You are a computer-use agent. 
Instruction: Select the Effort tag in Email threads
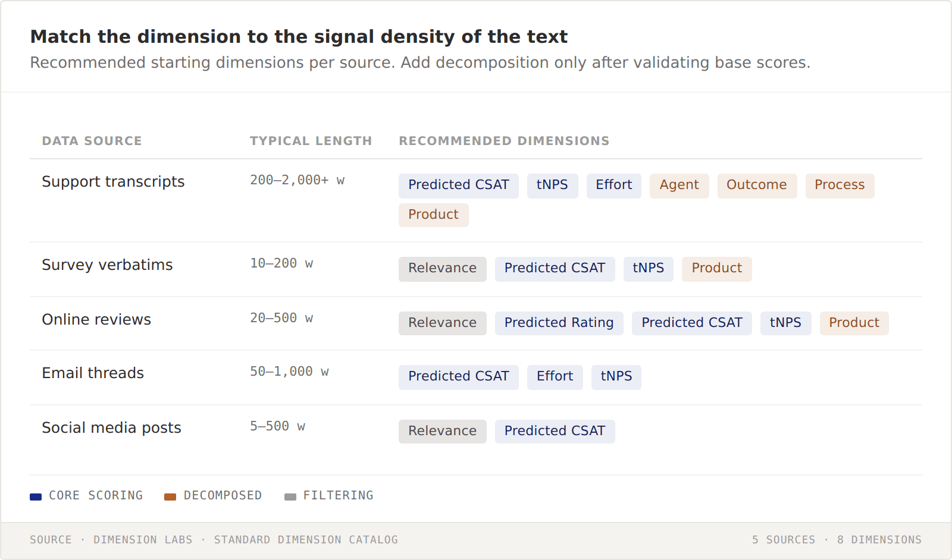point(555,377)
